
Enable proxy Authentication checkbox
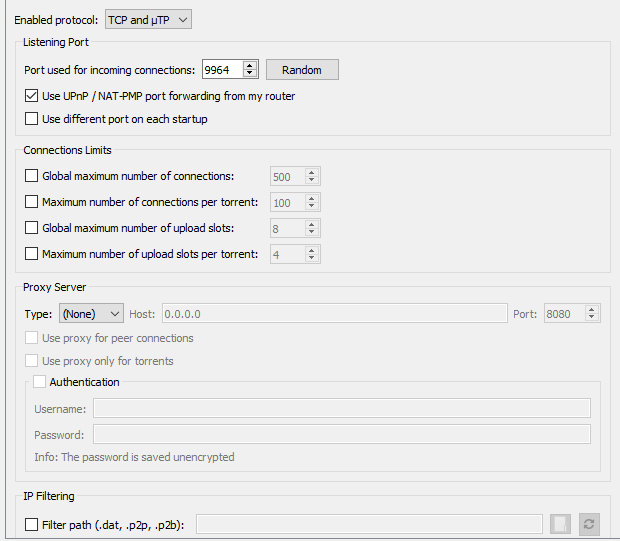point(40,382)
